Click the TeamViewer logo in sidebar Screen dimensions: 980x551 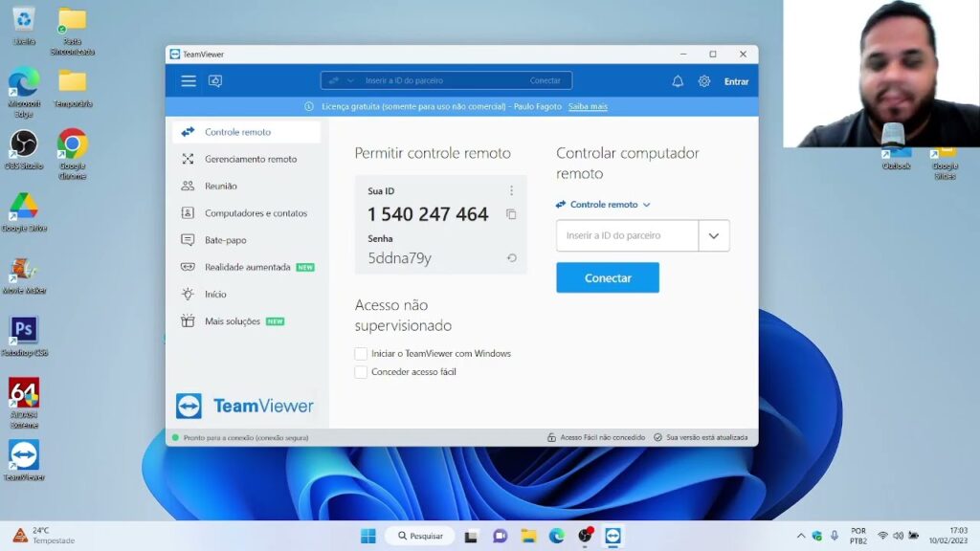point(245,406)
